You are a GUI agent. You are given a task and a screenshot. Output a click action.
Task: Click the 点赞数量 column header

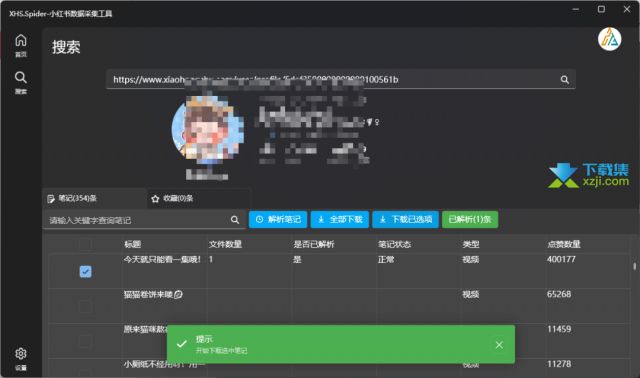point(564,244)
